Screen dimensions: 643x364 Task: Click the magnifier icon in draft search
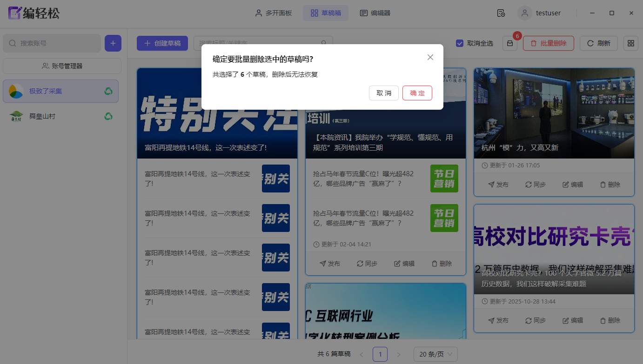point(324,43)
